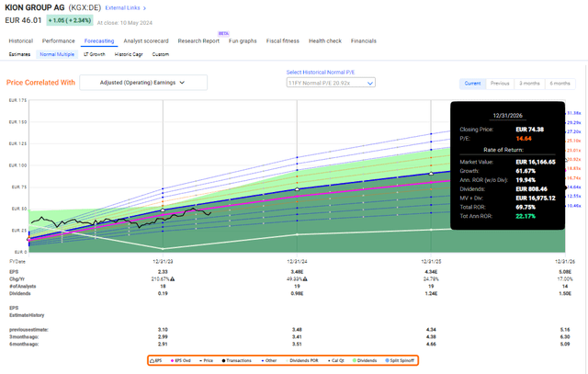Click the 6 months ago estimate 4.66
588x374 pixels.
431,344
